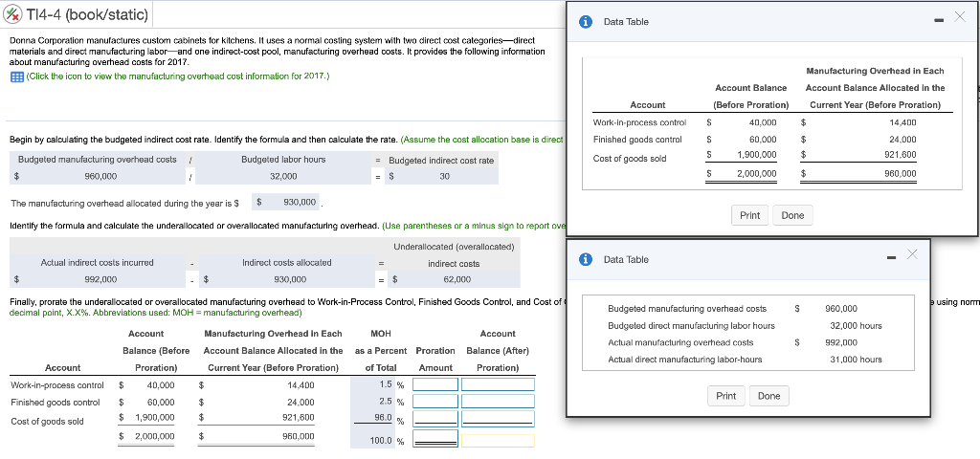
Task: Open manufacturing overhead data table grid icon
Action: tap(17, 76)
